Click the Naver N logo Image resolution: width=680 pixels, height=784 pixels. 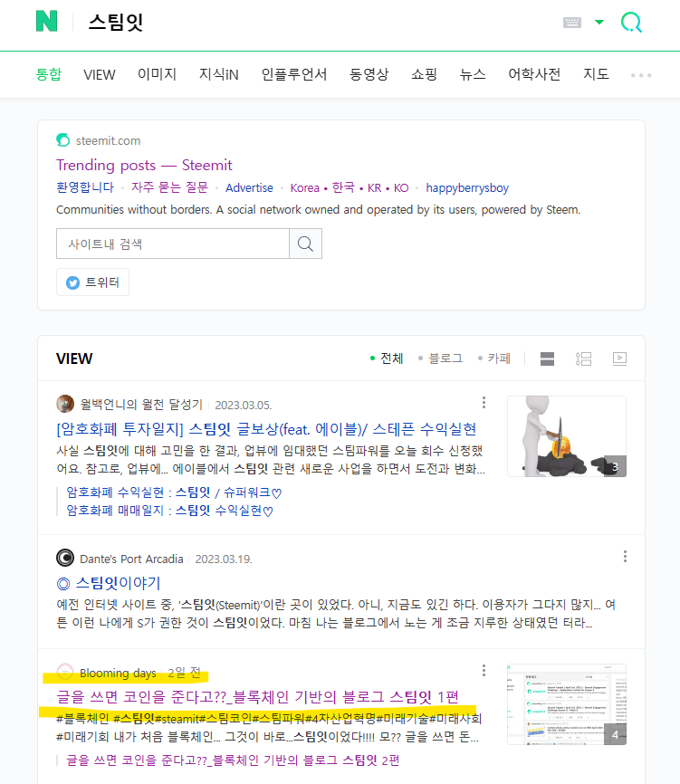(x=46, y=22)
